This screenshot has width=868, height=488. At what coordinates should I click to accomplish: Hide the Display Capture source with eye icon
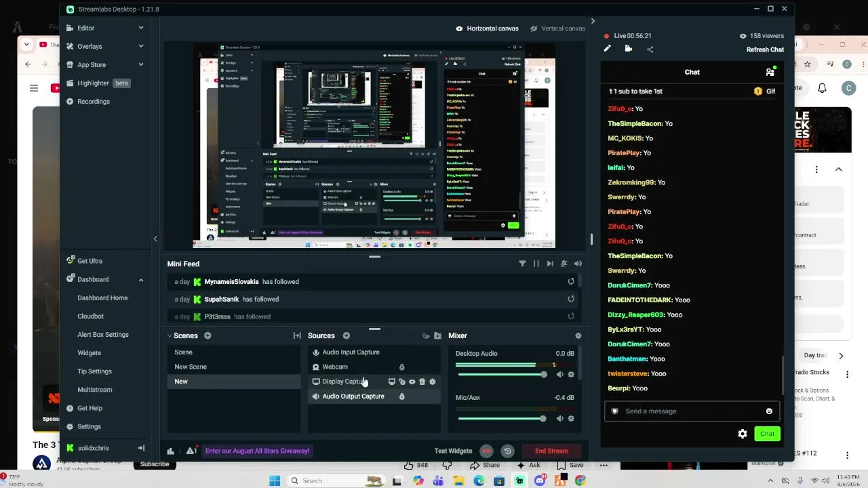click(x=412, y=382)
